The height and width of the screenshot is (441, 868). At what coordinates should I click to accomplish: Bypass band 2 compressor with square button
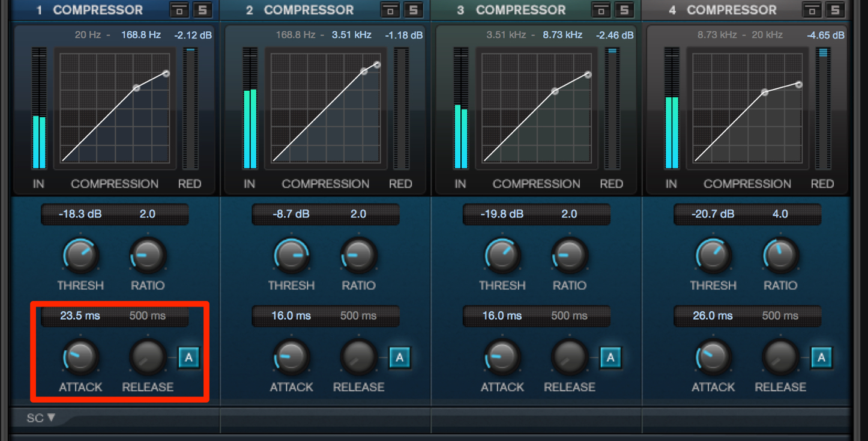(x=390, y=10)
